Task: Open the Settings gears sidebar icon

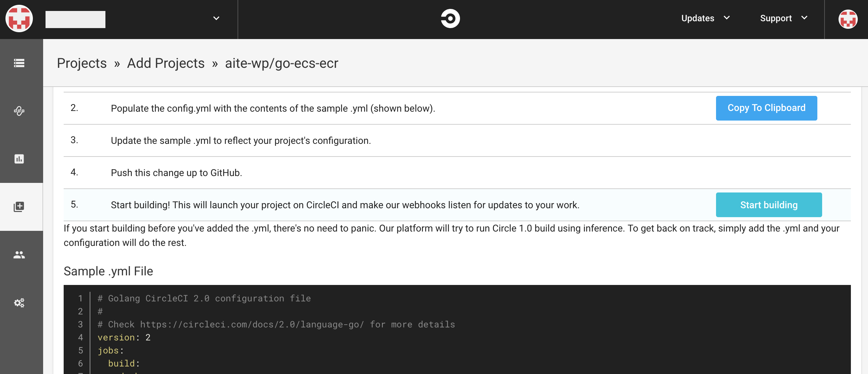Action: click(19, 303)
